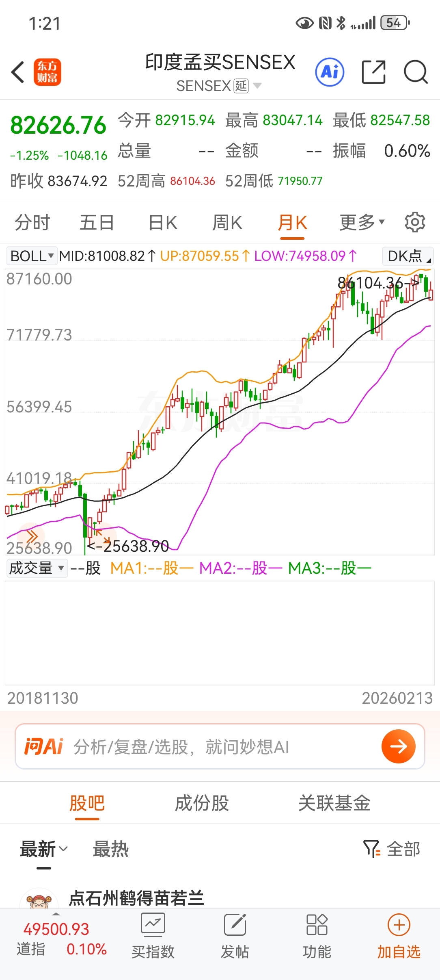Screen dimensions: 440x980
Task: Switch to the 日K tab
Action: click(163, 222)
